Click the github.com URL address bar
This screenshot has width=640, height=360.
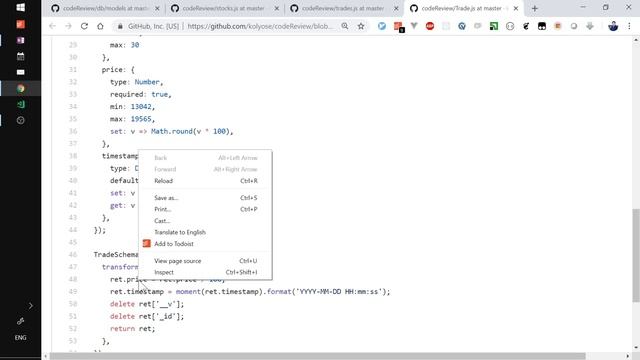(x=260, y=26)
